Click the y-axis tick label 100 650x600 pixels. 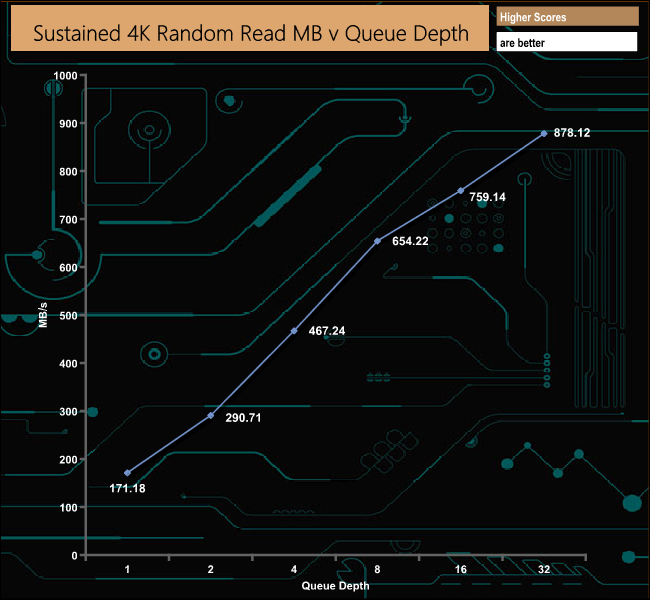[68, 508]
